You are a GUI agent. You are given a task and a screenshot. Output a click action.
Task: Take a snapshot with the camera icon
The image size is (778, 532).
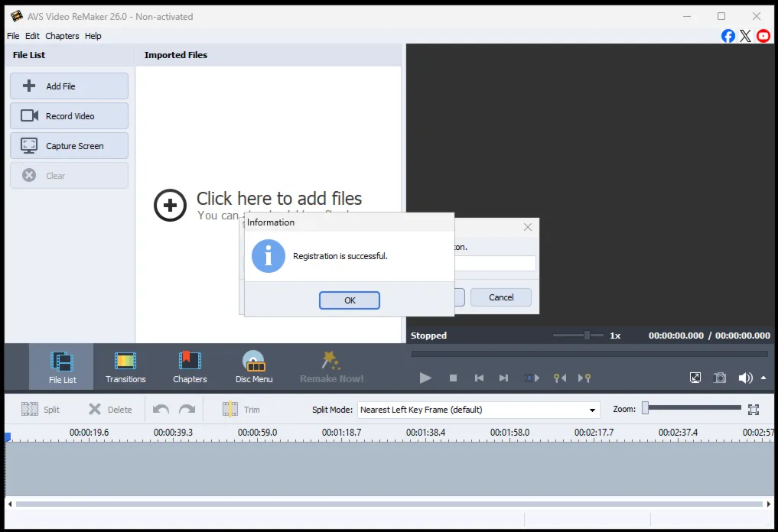coord(719,378)
